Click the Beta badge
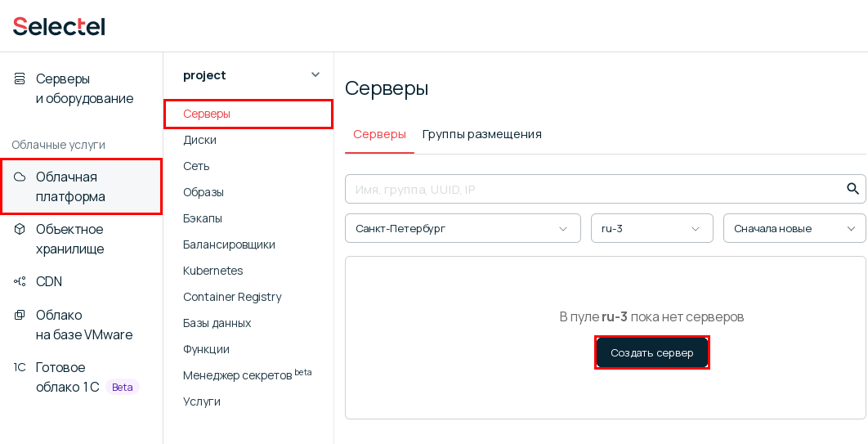868x444 pixels. [123, 387]
